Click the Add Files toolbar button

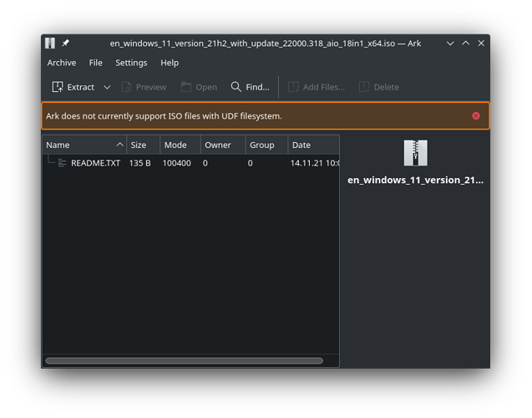point(317,87)
